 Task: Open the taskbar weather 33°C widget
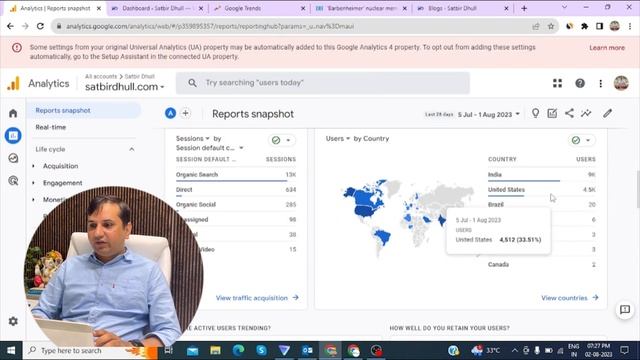[x=486, y=350]
